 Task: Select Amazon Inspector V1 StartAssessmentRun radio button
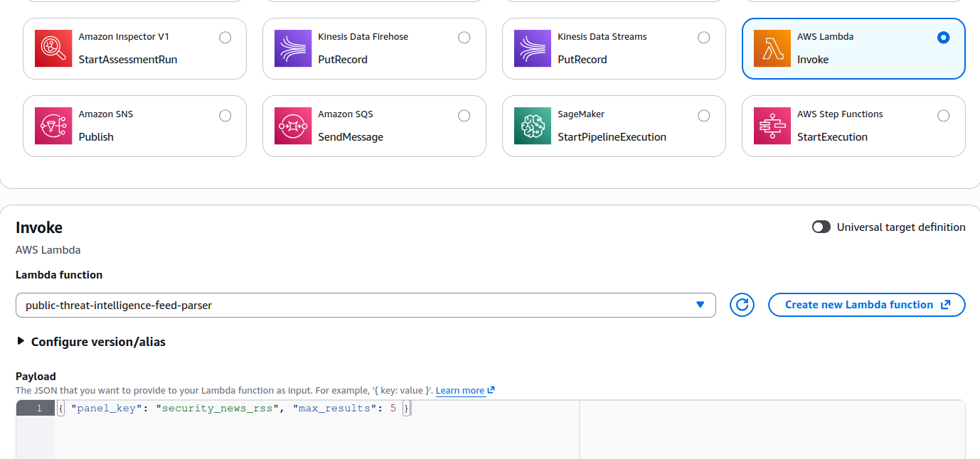(x=225, y=38)
